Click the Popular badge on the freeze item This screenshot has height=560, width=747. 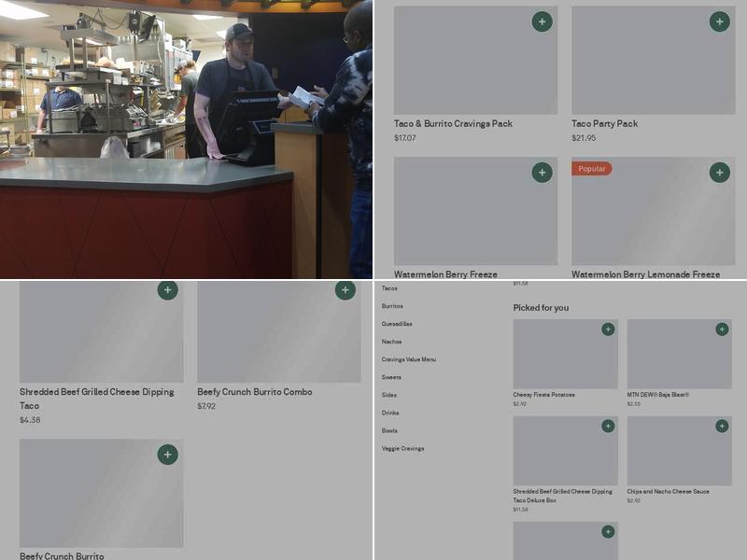click(591, 169)
